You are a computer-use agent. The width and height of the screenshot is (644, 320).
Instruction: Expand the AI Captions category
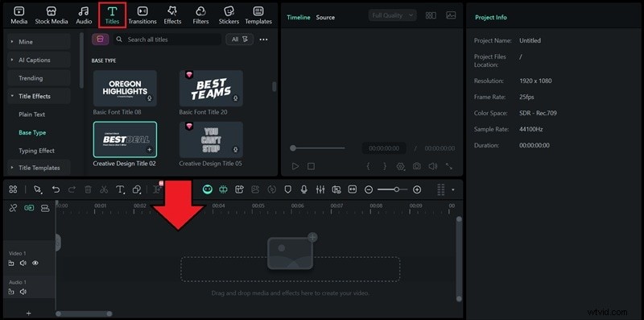[x=39, y=60]
